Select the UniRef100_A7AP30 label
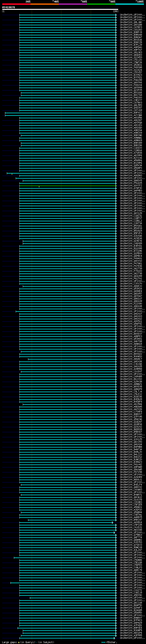The width and height of the screenshot is (146, 644). (x=131, y=188)
